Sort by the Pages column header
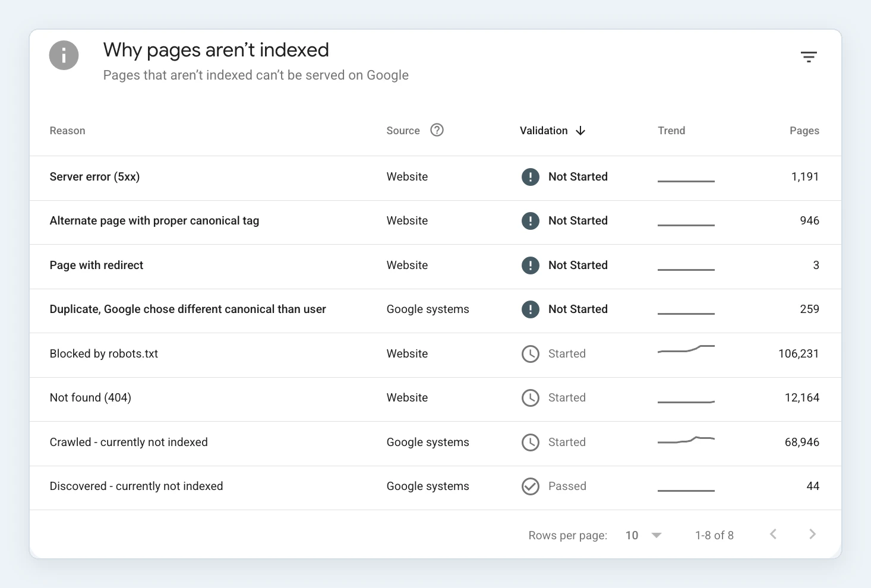Screen dimensions: 871x588 804,131
